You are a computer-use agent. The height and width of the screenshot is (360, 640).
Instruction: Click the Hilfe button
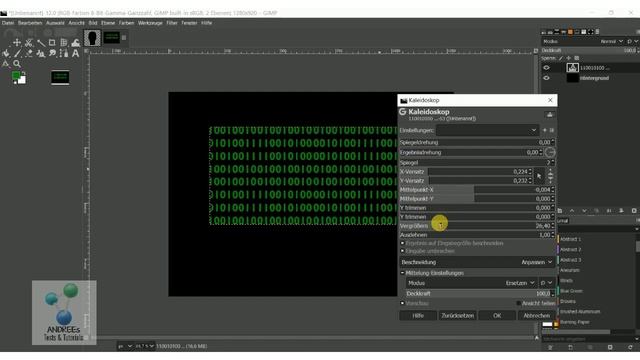click(418, 316)
